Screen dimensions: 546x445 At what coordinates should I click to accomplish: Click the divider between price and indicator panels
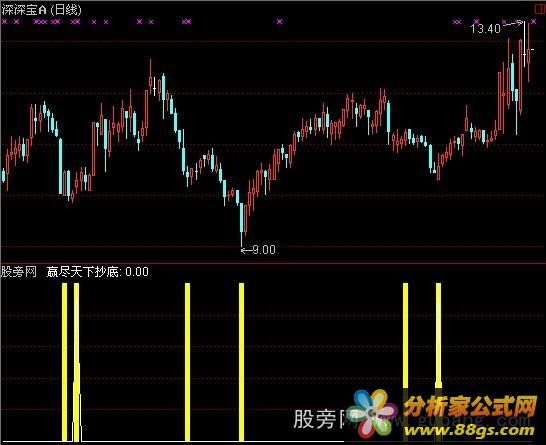pyautogui.click(x=273, y=263)
